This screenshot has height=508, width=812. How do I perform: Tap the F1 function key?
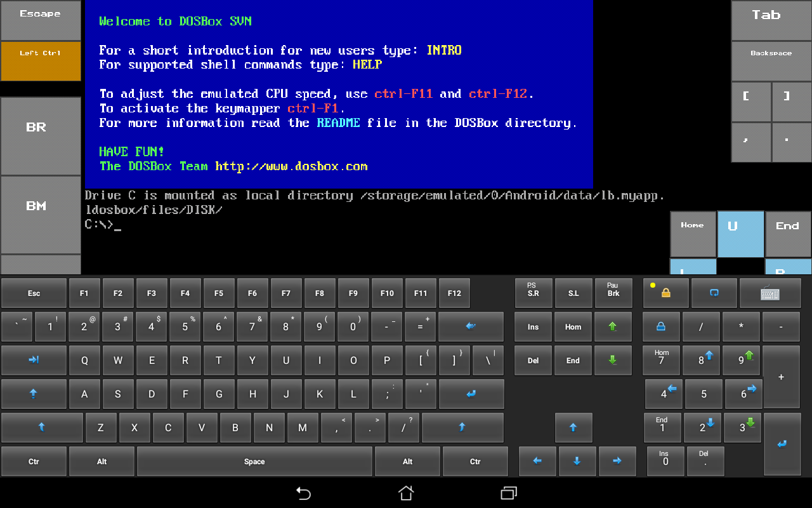coord(84,293)
